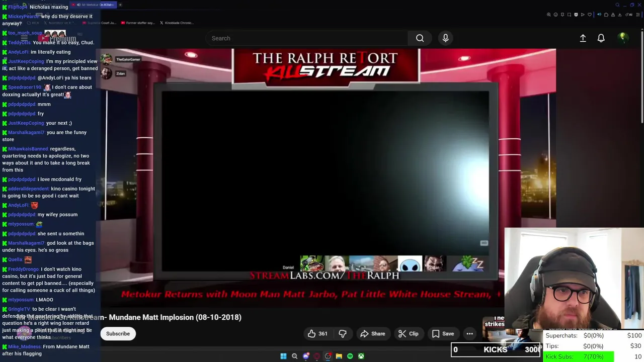Open OBS Studio from the taskbar

point(328,356)
